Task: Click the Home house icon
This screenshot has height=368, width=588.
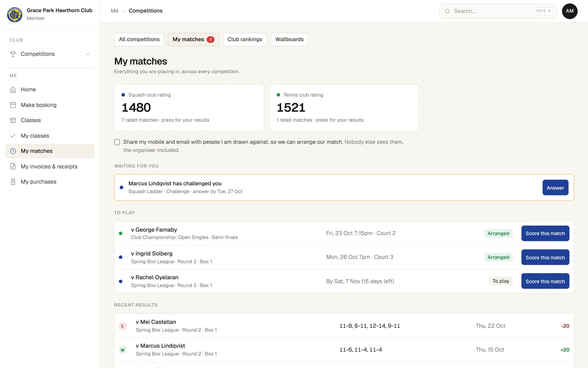Action: tap(13, 89)
